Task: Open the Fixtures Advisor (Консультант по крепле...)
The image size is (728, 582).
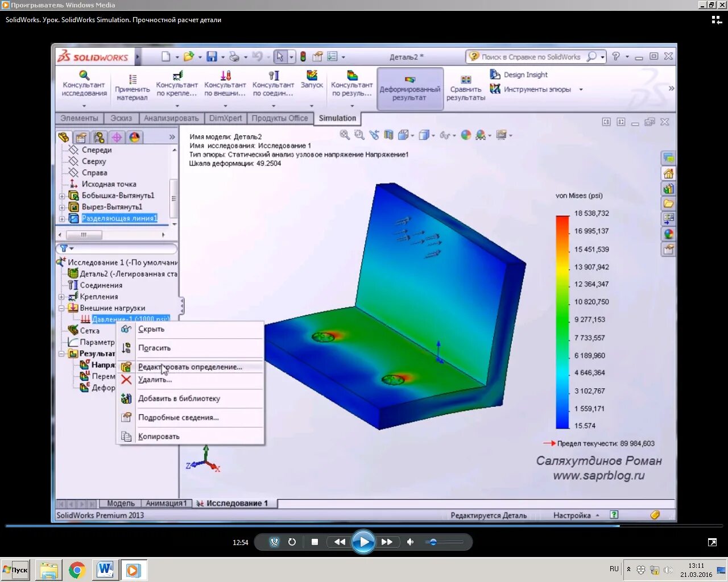Action: (x=177, y=84)
